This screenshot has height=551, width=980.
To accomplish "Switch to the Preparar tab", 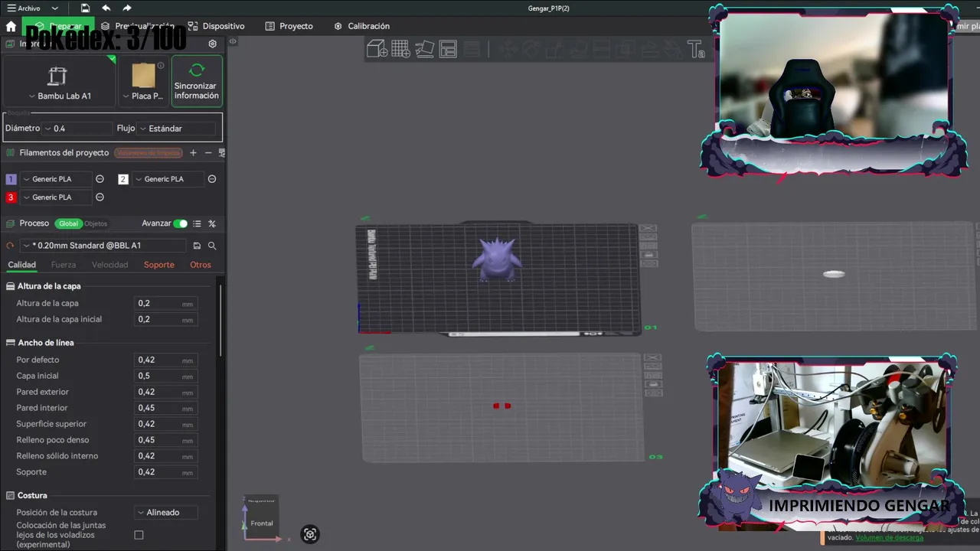I will point(58,26).
